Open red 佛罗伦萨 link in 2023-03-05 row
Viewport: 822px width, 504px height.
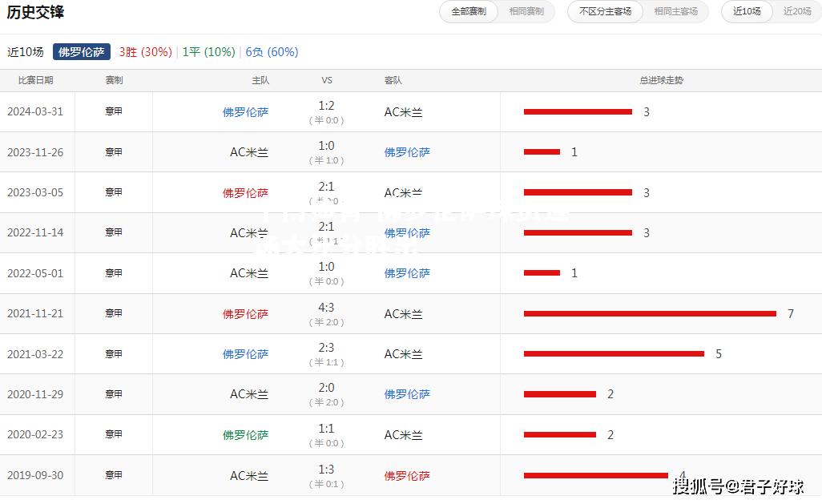pyautogui.click(x=245, y=192)
